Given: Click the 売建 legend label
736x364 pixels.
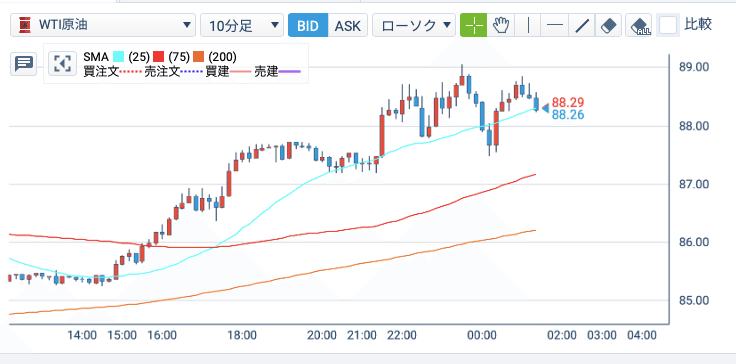Looking at the screenshot, I should tap(266, 71).
